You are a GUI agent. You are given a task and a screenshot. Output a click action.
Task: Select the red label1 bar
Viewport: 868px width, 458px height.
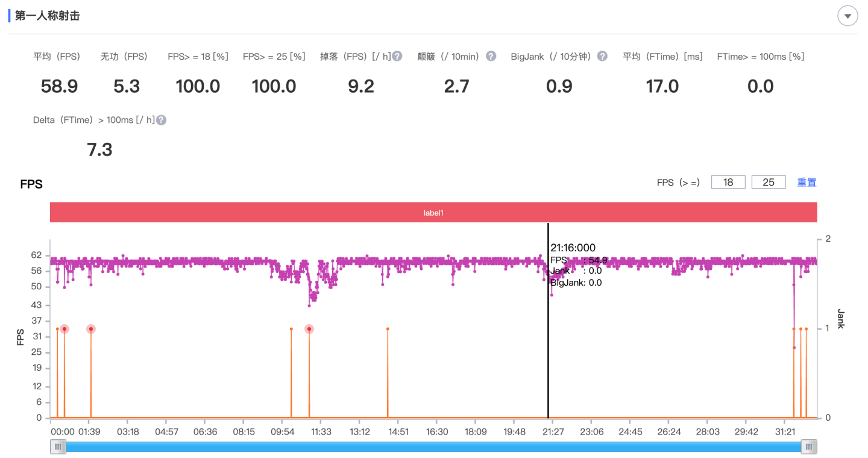pyautogui.click(x=433, y=213)
